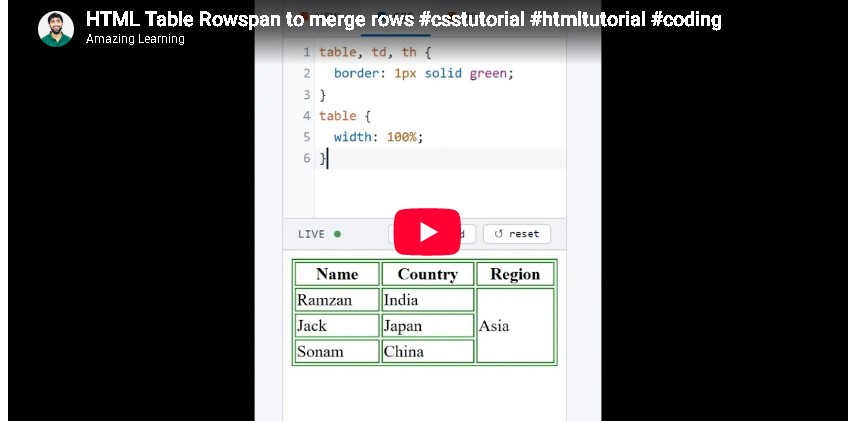
Task: Click the India table cell
Action: pyautogui.click(x=428, y=300)
